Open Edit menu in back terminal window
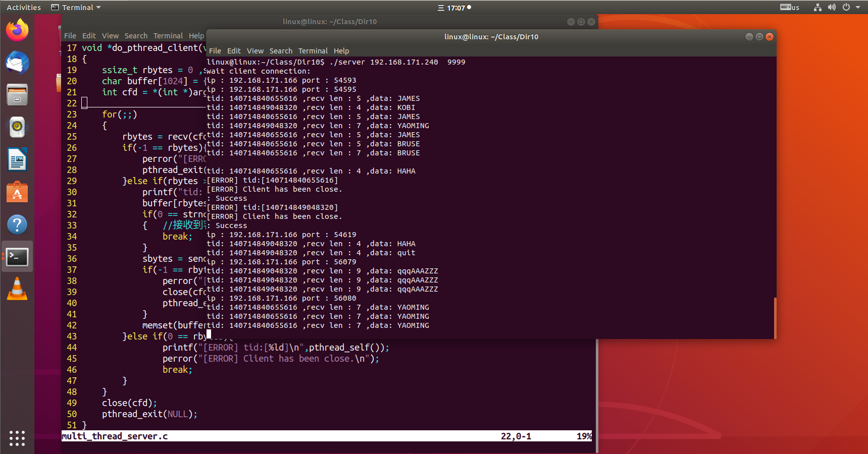868x454 pixels. point(89,36)
